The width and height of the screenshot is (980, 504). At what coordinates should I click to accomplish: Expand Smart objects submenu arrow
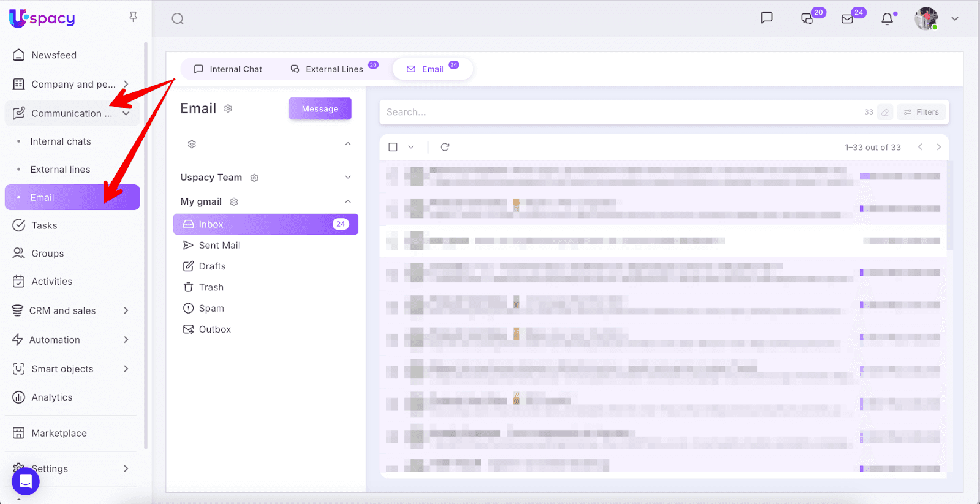126,369
